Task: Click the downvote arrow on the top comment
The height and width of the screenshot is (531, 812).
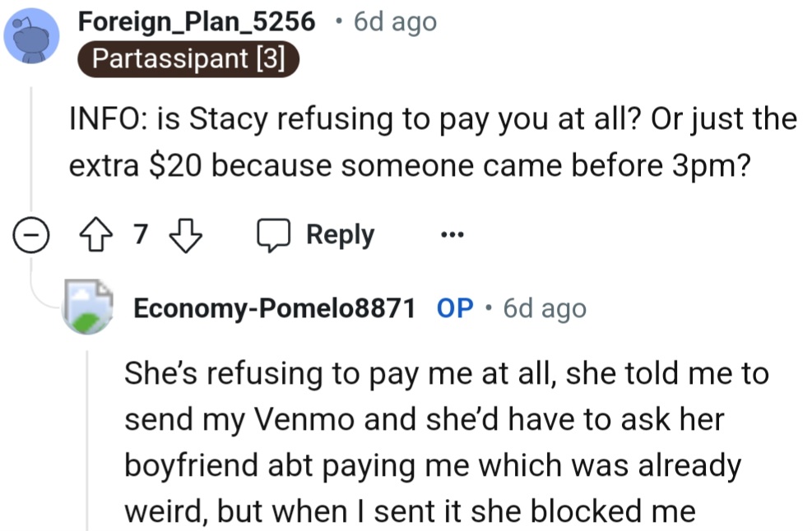Action: (187, 235)
